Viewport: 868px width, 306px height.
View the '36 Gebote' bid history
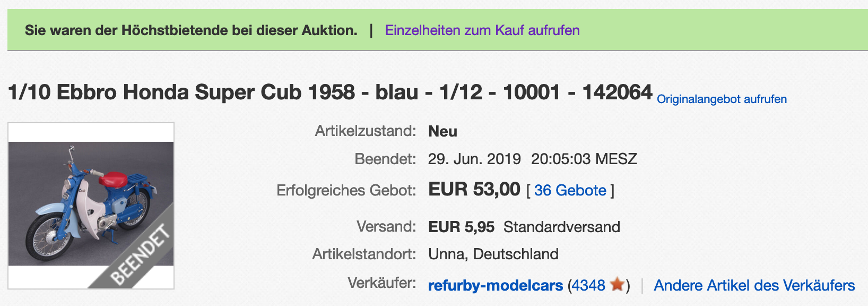pos(570,190)
